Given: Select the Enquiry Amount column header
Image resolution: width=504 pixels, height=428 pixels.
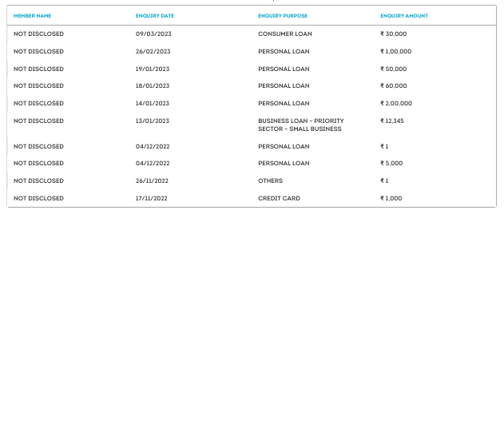Looking at the screenshot, I should point(404,16).
